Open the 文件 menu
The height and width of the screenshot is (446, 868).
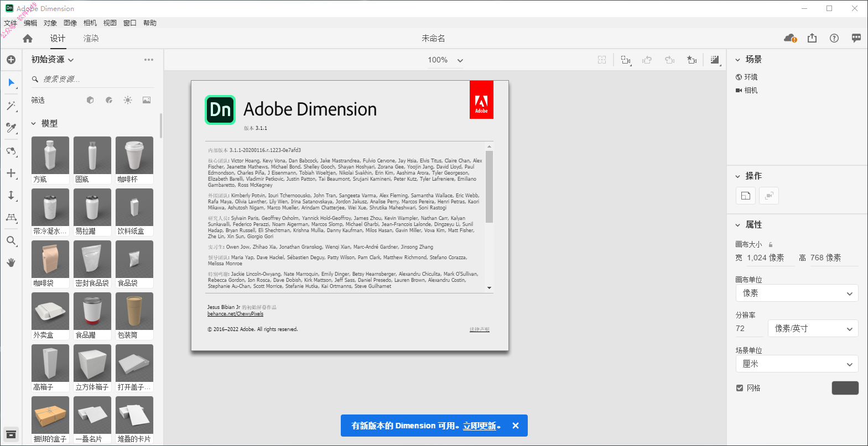click(x=11, y=23)
